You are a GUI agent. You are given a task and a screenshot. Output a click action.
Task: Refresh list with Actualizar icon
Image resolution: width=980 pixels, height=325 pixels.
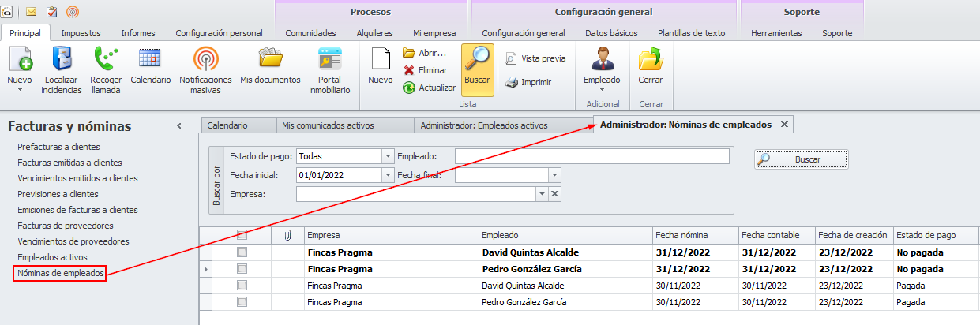[x=409, y=88]
